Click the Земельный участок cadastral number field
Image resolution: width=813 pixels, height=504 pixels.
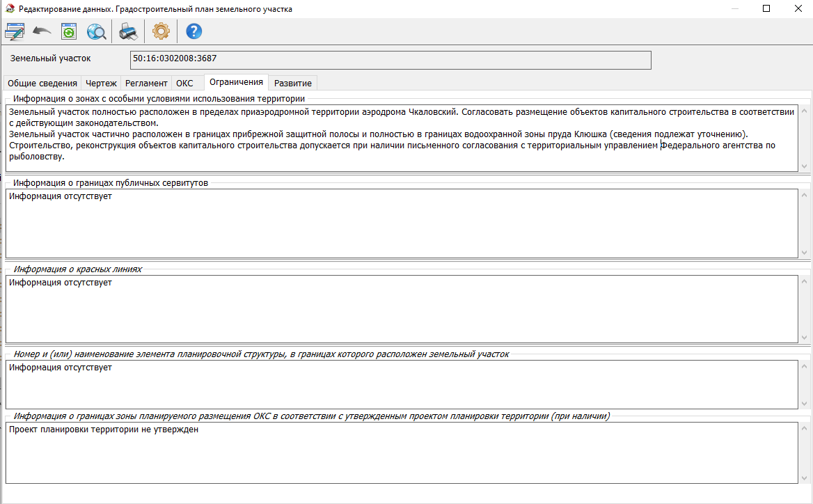click(x=390, y=60)
